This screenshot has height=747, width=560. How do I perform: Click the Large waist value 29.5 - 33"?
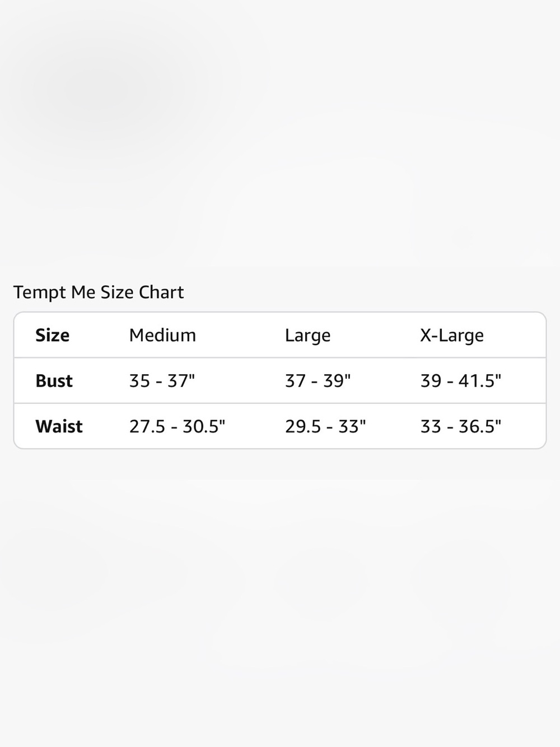pyautogui.click(x=325, y=426)
